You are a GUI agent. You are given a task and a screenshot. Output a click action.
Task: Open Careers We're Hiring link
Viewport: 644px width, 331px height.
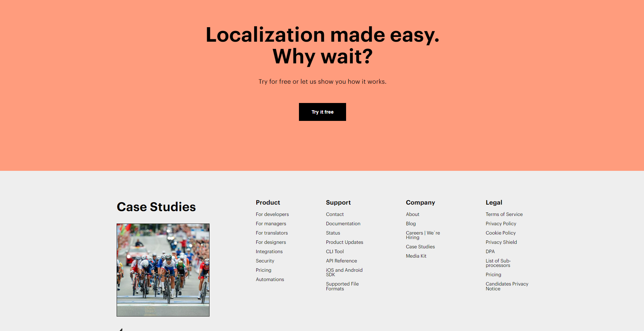pyautogui.click(x=423, y=235)
